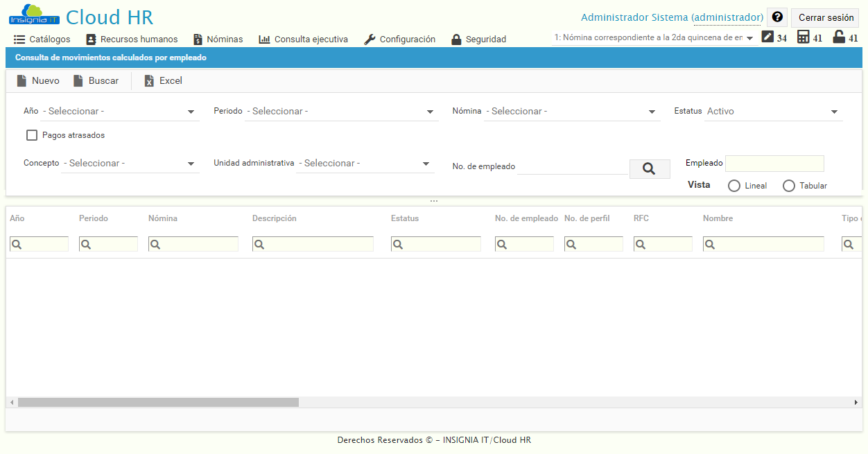Choose the Tabular view radio button
The height and width of the screenshot is (454, 868).
(x=788, y=185)
